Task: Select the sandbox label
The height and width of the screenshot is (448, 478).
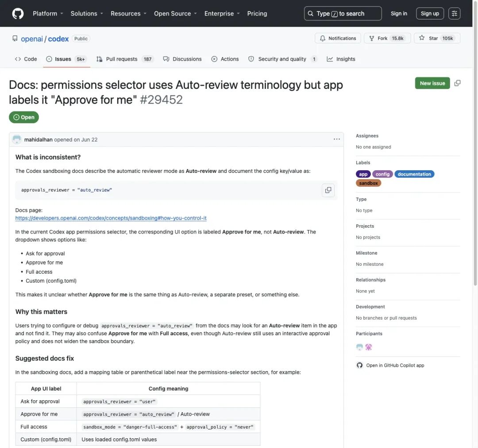Action: 368,183
